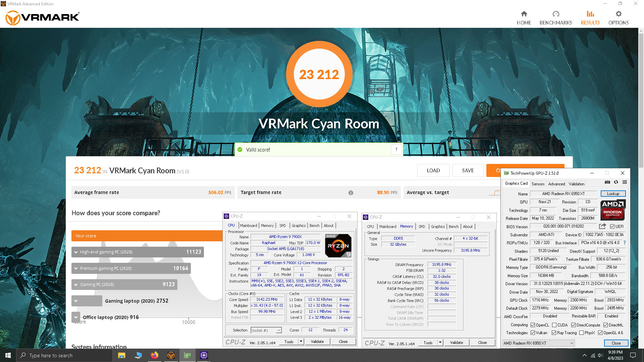Toggle the OpenCL checkbox
The width and height of the screenshot is (644, 362).
pyautogui.click(x=533, y=325)
